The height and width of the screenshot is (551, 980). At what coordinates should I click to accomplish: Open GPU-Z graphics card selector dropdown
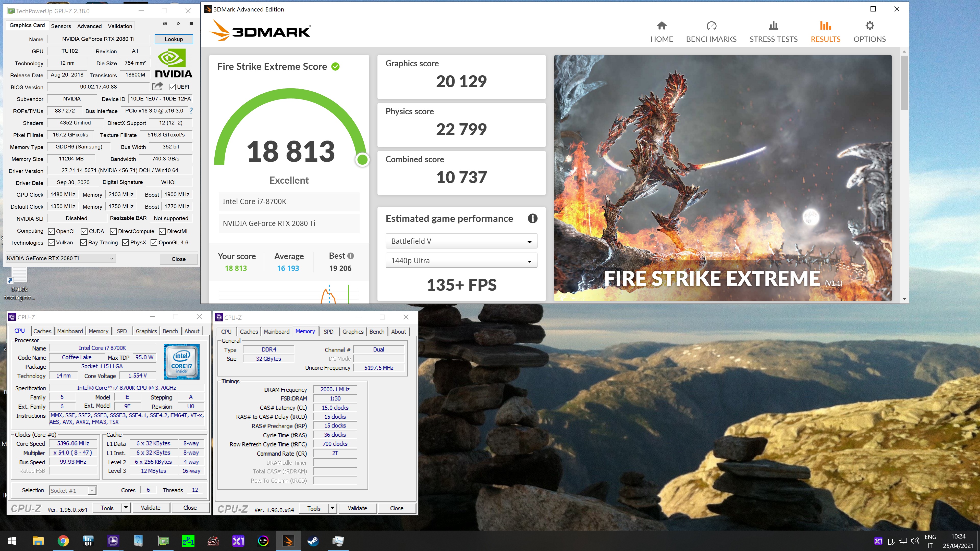[60, 258]
